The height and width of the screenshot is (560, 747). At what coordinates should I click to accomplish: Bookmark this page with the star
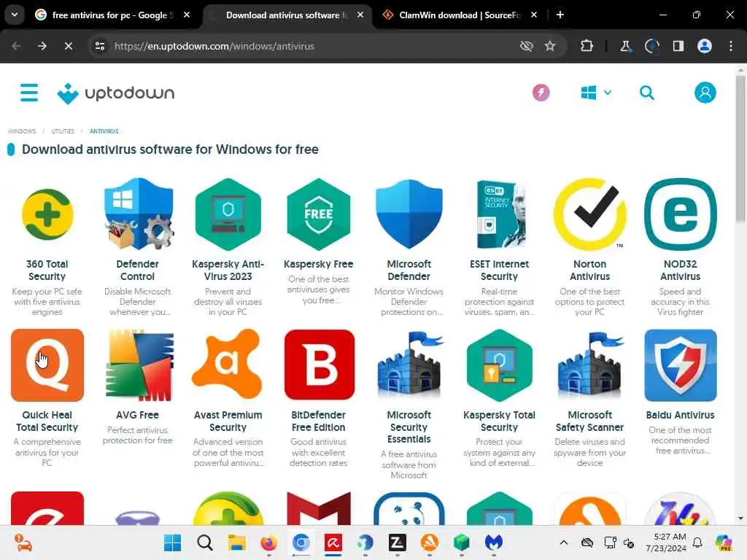click(x=550, y=46)
